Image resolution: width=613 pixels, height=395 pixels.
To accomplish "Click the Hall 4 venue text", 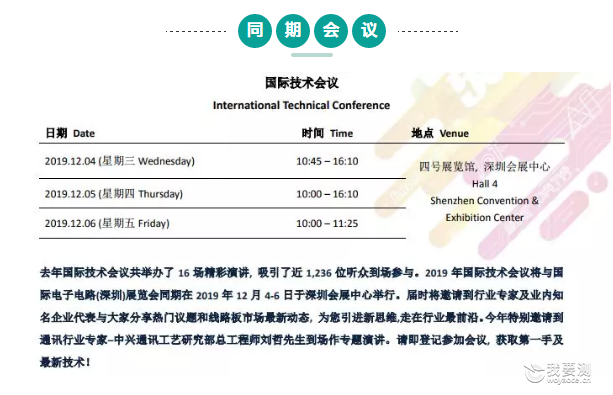I will (485, 184).
